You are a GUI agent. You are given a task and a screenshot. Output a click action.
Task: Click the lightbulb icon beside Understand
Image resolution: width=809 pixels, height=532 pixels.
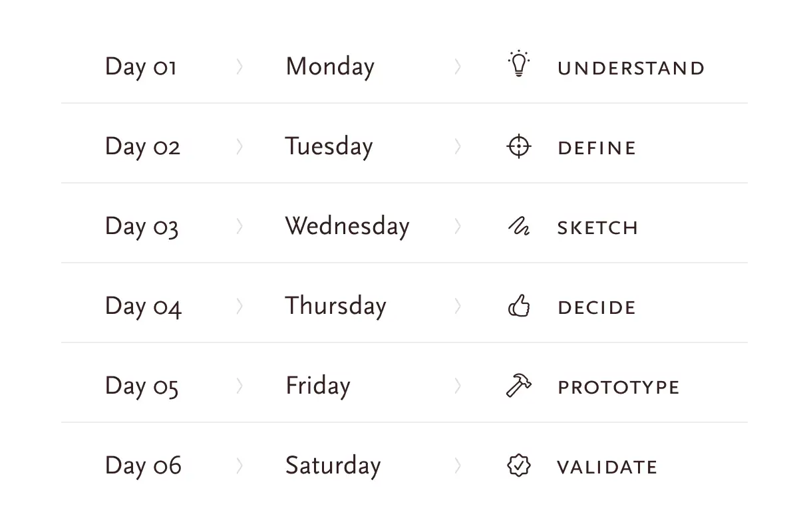click(x=518, y=64)
